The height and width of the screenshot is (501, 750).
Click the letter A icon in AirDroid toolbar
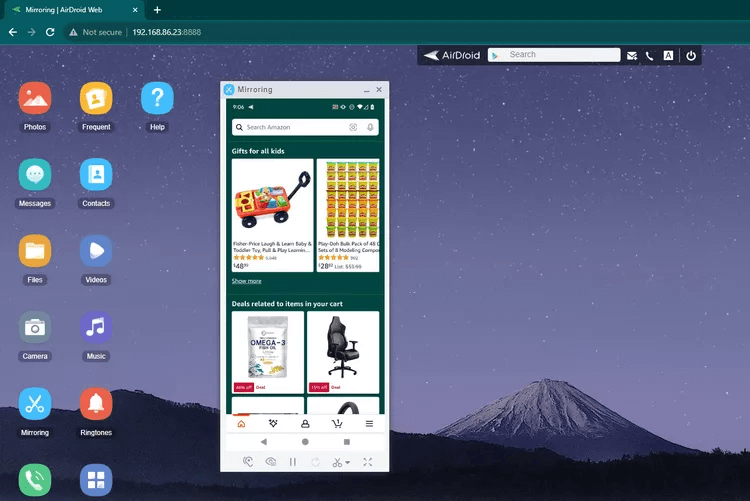coord(668,56)
